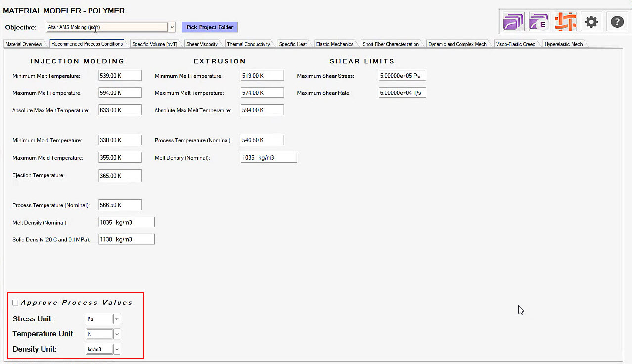This screenshot has width=632, height=364.
Task: Open the Objective dropdown
Action: 172,27
